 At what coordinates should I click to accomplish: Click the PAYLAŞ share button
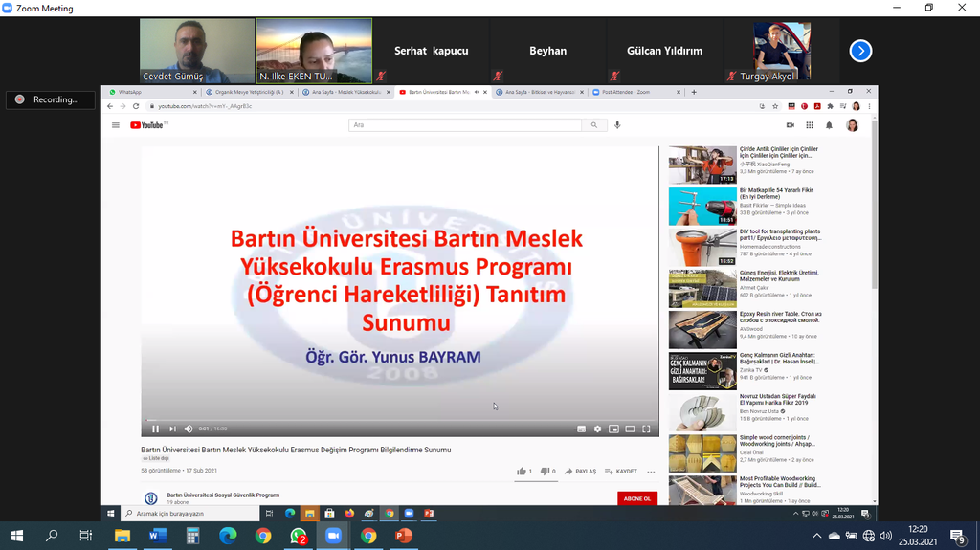(580, 472)
